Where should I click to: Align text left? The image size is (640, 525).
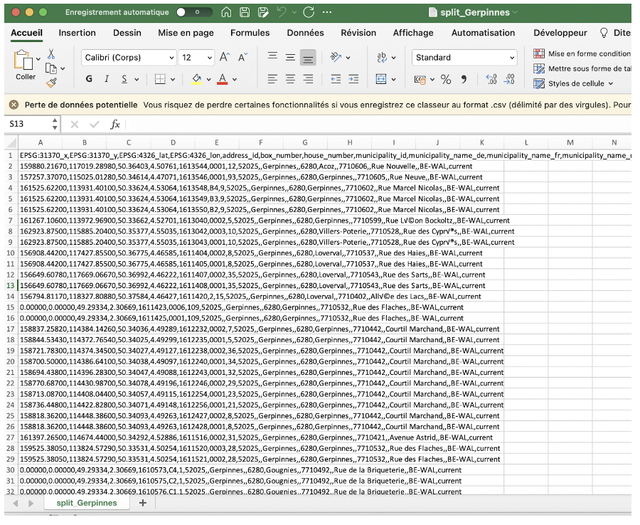[272, 79]
